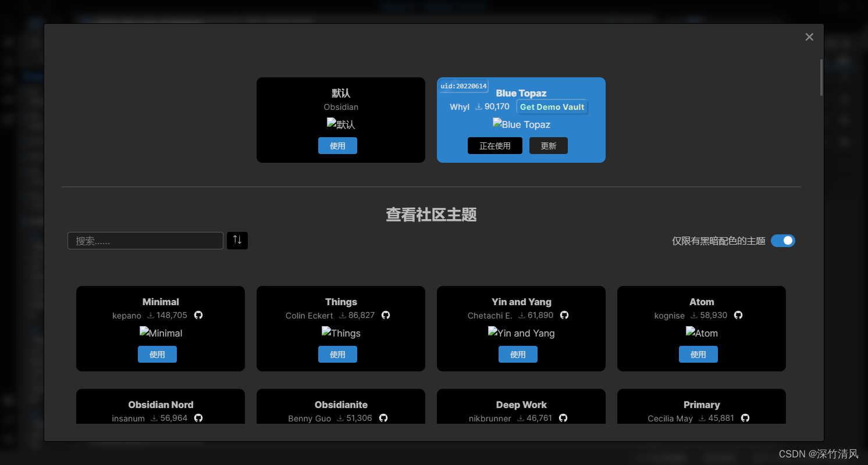Click 使用 on the Atom theme
868x465 pixels.
pos(698,354)
